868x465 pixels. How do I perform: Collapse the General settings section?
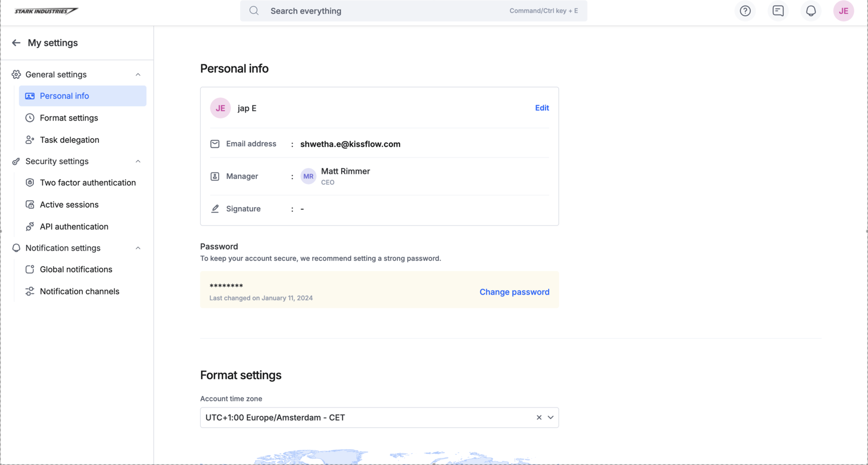coord(138,75)
